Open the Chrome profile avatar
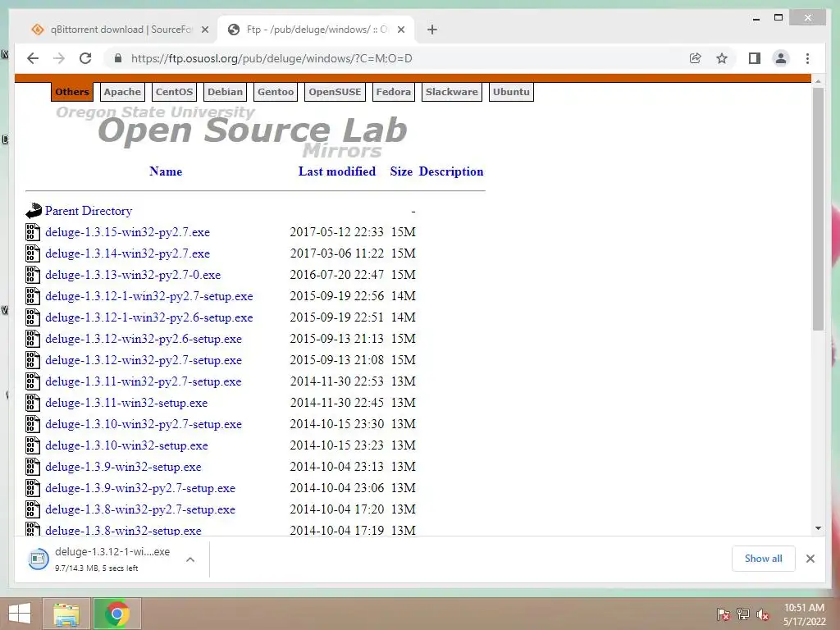The image size is (840, 630). click(x=781, y=58)
